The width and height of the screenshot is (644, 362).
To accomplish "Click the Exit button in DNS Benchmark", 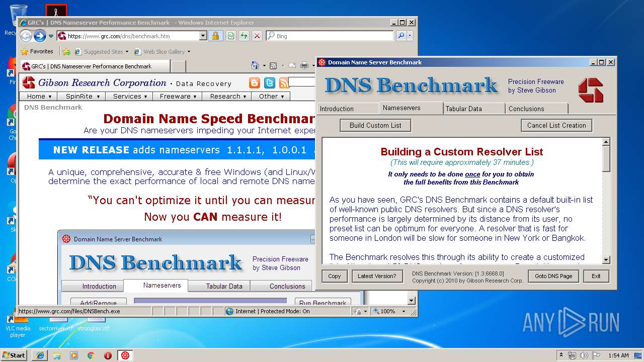I will (x=596, y=276).
